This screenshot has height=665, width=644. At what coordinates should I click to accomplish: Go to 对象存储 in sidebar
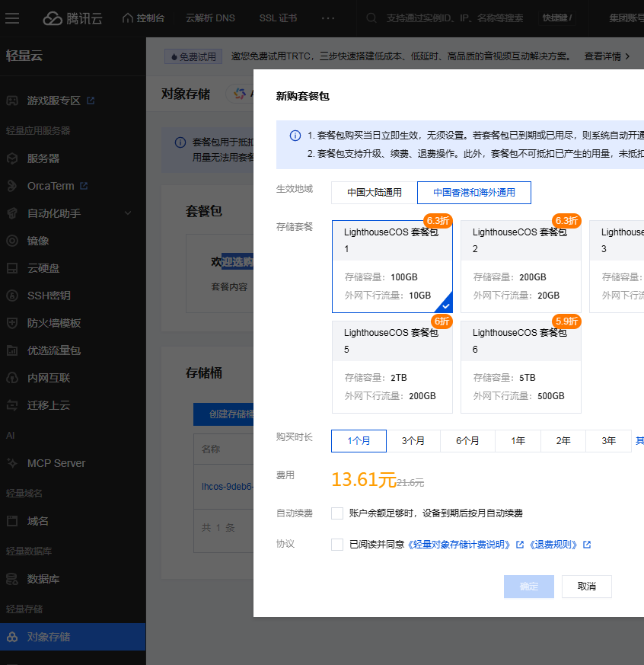pos(73,637)
